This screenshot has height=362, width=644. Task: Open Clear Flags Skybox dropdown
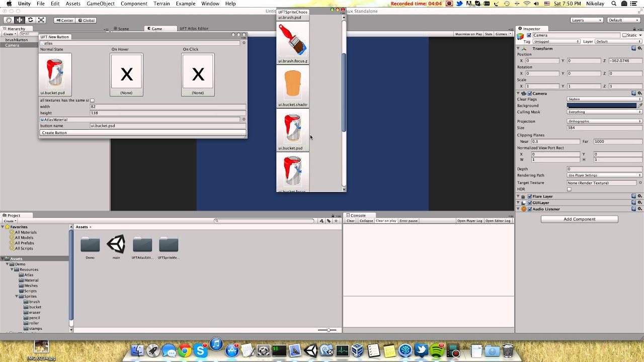pos(605,99)
